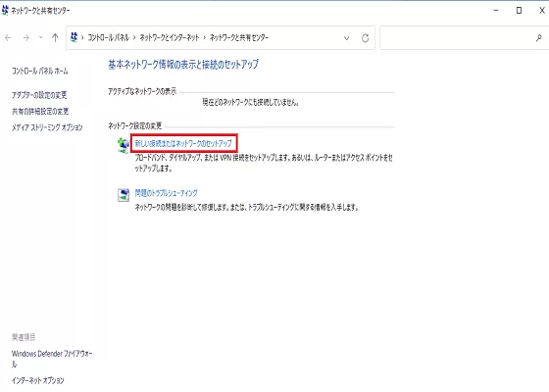
Task: Open コントロール パネル ホーム
Action: click(x=40, y=71)
